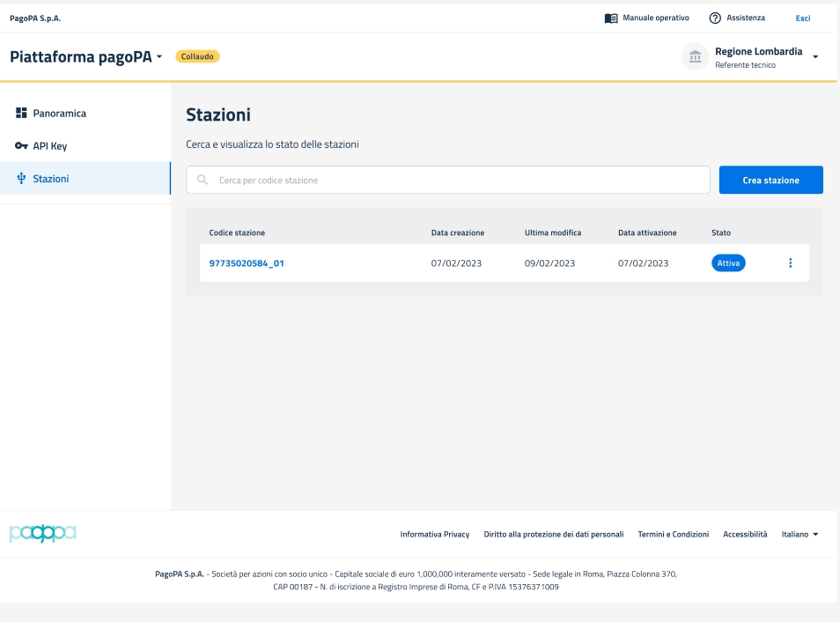Open the three-dot menu for station row
Image resolution: width=840 pixels, height=622 pixels.
click(x=790, y=263)
